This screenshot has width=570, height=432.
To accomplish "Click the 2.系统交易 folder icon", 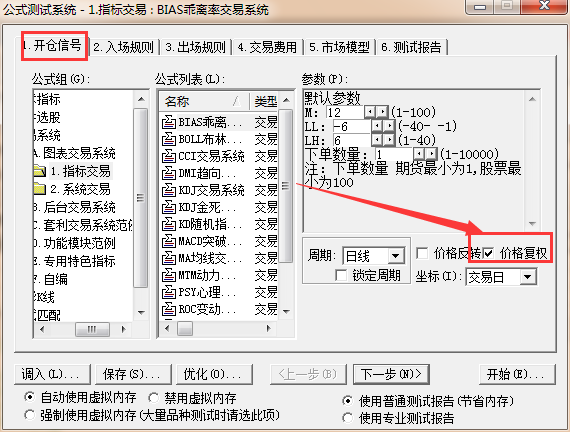I will (40, 189).
